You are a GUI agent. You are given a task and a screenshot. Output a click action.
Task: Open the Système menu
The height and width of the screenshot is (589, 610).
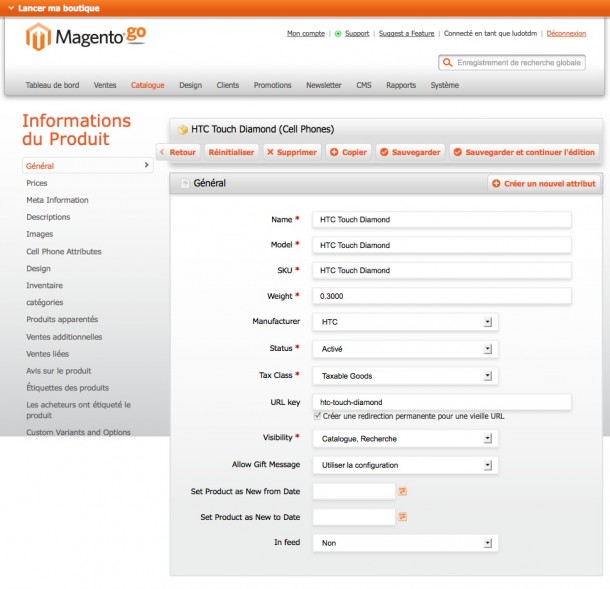(x=445, y=85)
